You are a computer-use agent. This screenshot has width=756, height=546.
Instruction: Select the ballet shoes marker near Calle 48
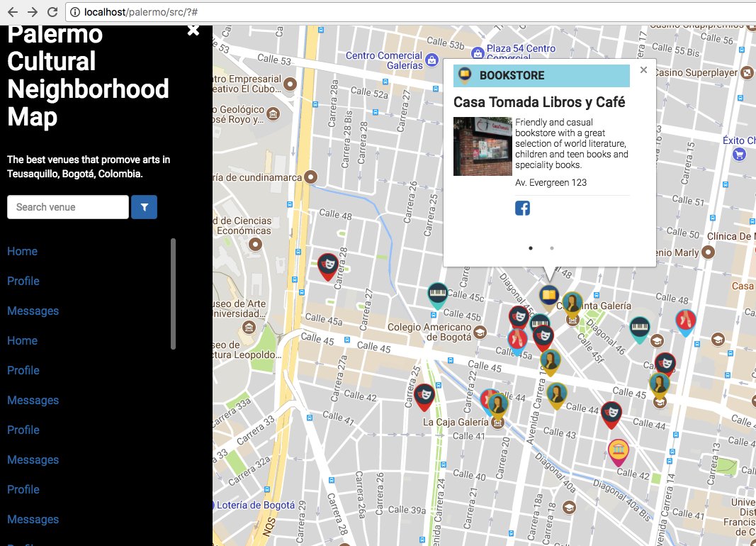pyautogui.click(x=686, y=322)
